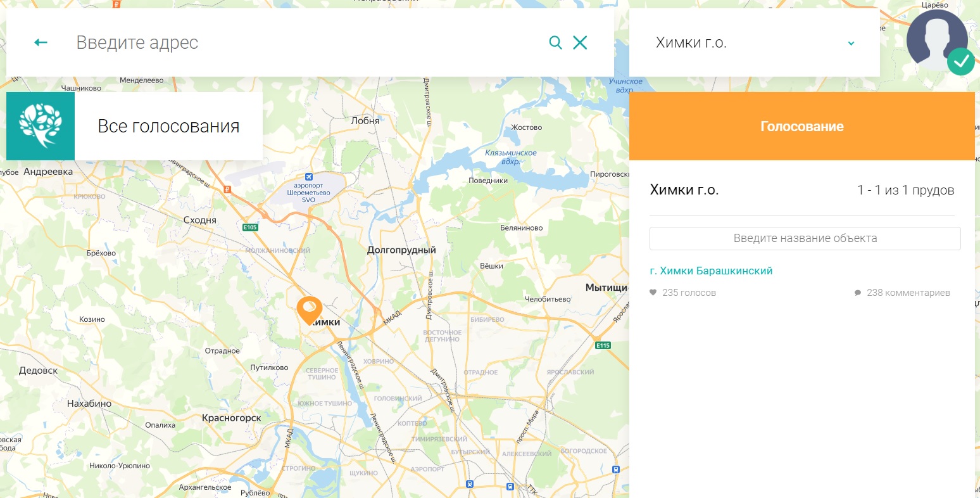The image size is (980, 498).
Task: Click the 'Долгопрудный' map label
Action: tap(401, 250)
